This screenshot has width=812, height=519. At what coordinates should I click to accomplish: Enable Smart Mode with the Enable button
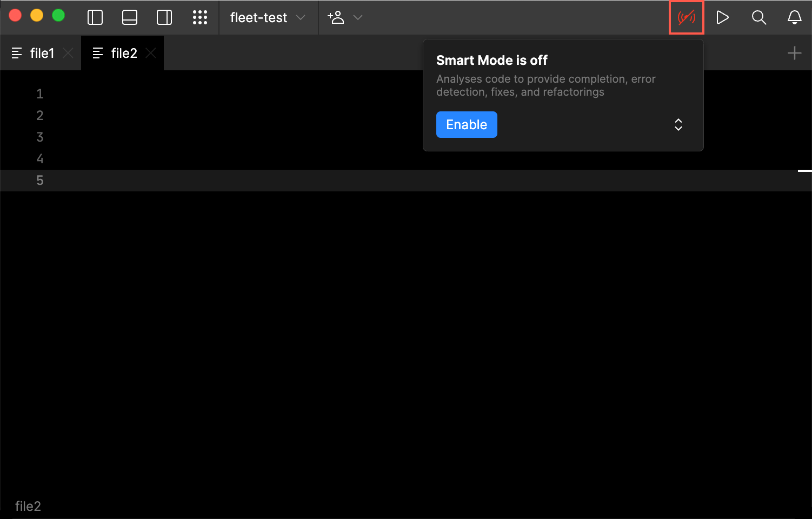click(x=466, y=124)
